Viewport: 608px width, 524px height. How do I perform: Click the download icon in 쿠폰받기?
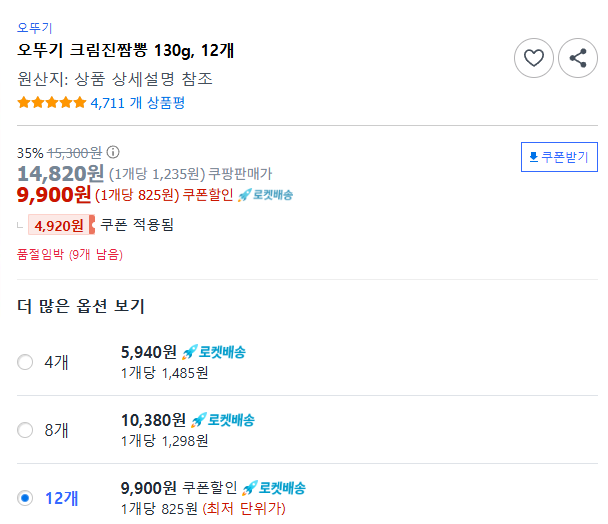pyautogui.click(x=533, y=158)
